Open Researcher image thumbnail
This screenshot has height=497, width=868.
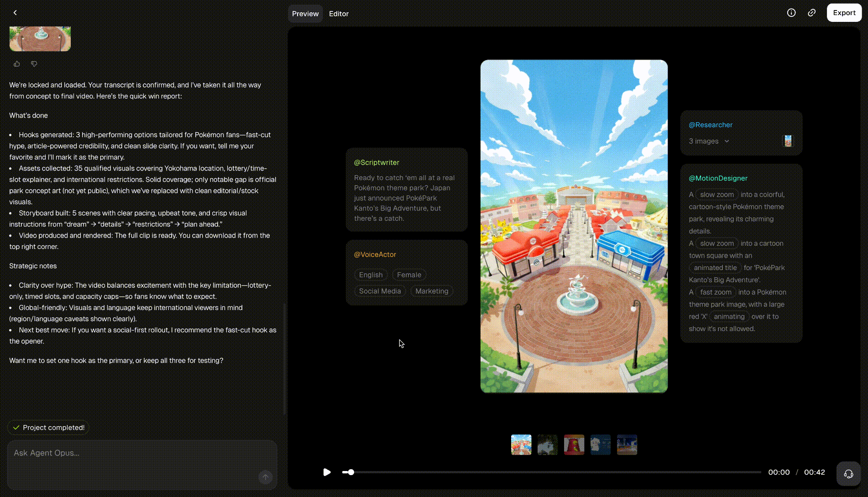click(x=788, y=141)
